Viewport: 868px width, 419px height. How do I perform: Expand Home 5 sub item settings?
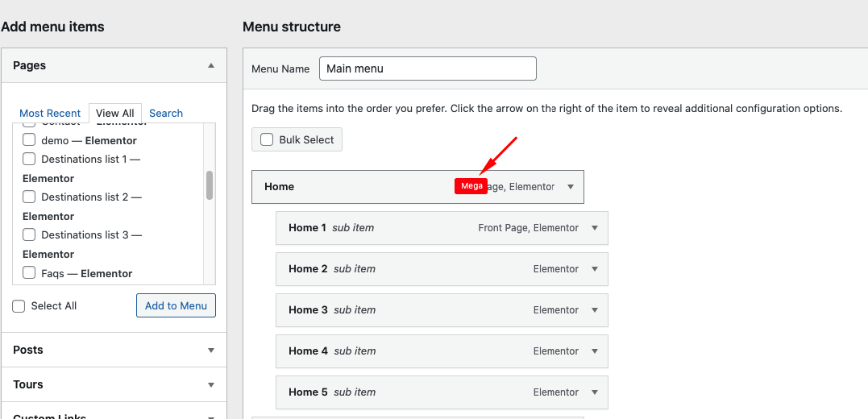coord(595,392)
